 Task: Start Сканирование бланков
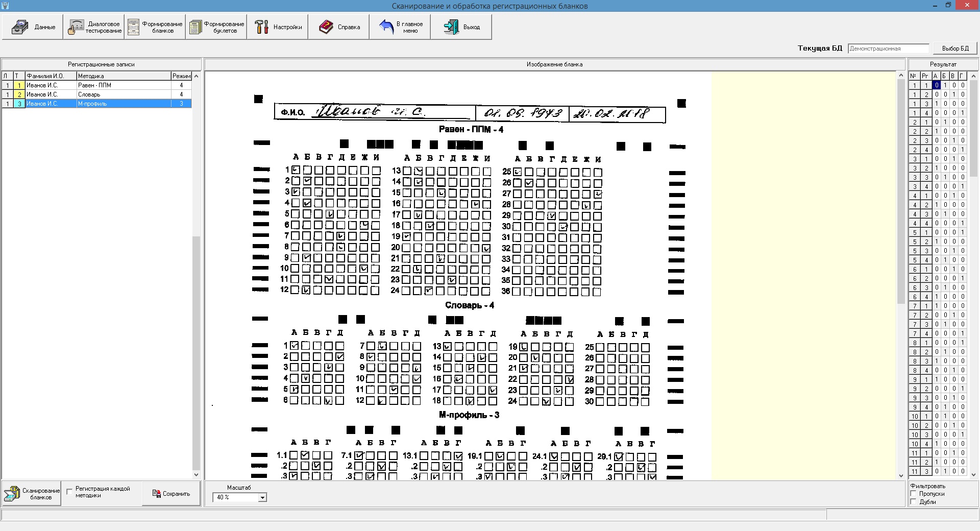31,494
